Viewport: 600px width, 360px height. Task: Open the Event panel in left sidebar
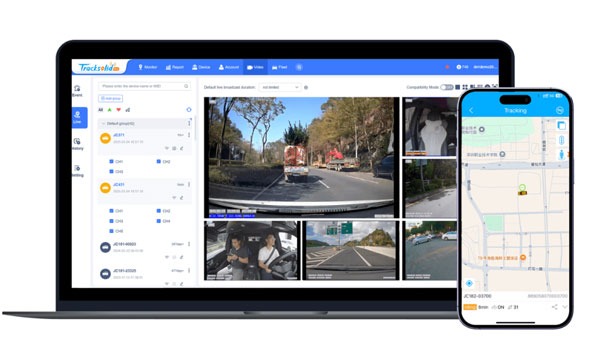tap(77, 91)
